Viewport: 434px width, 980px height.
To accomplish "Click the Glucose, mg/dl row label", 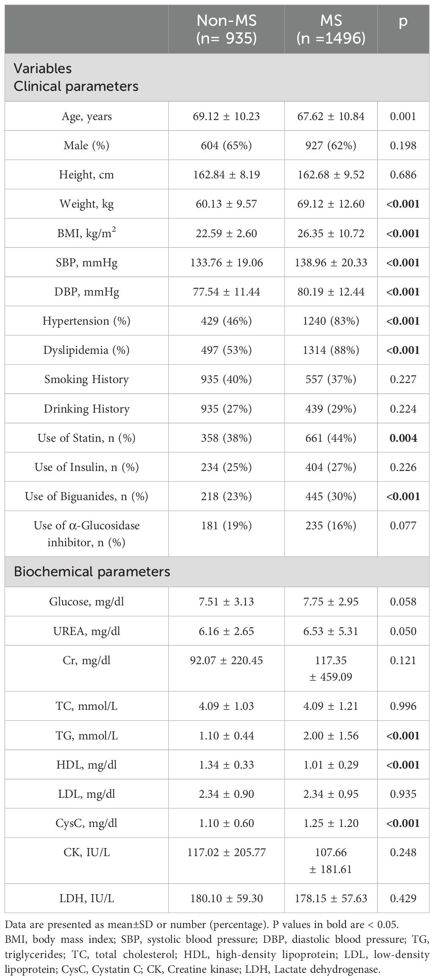I will click(x=86, y=602).
